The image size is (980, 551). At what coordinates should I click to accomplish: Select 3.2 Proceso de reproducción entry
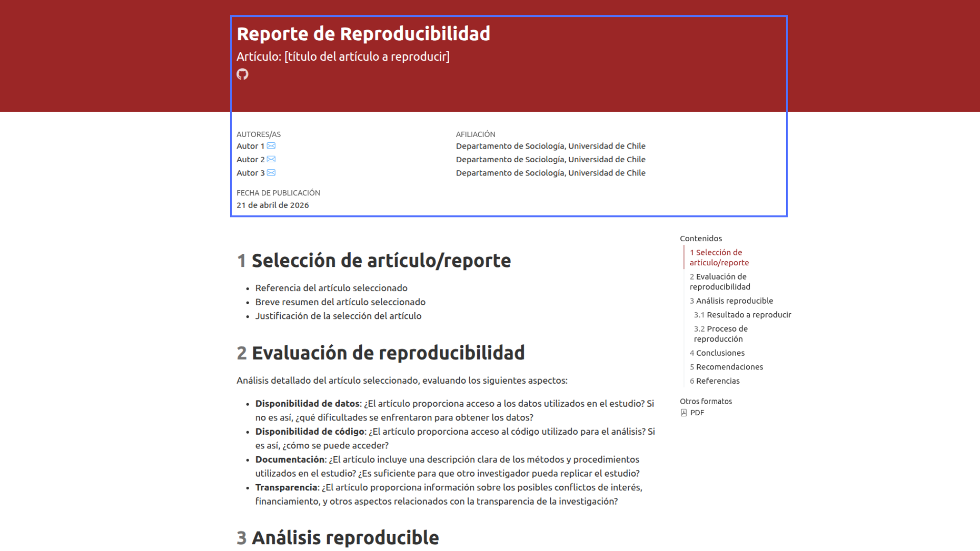pyautogui.click(x=720, y=334)
